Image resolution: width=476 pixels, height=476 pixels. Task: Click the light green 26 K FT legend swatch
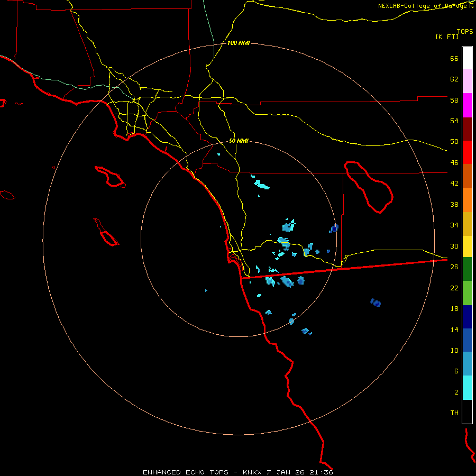[467, 293]
